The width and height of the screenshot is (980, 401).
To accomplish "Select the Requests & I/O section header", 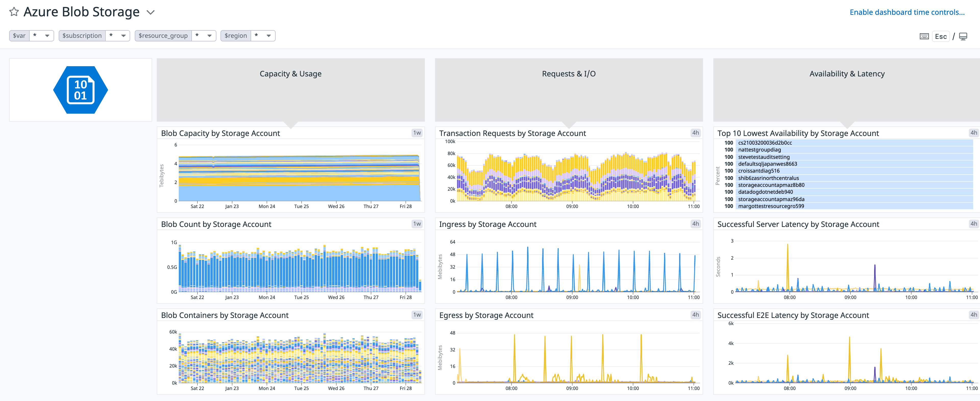I will point(570,74).
